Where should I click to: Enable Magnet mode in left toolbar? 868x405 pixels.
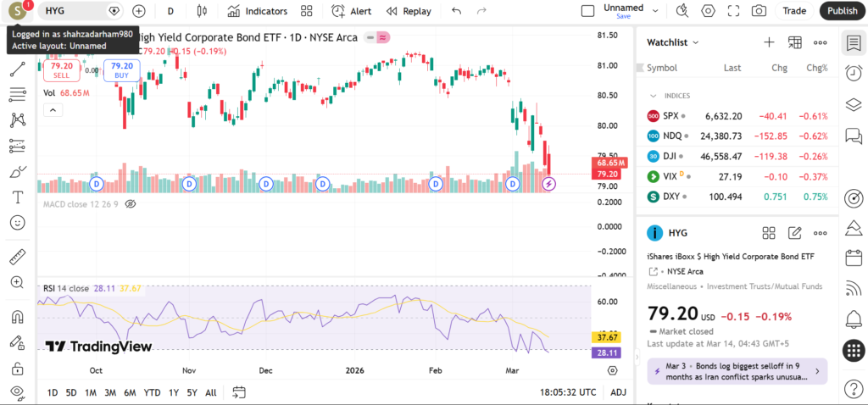17,318
